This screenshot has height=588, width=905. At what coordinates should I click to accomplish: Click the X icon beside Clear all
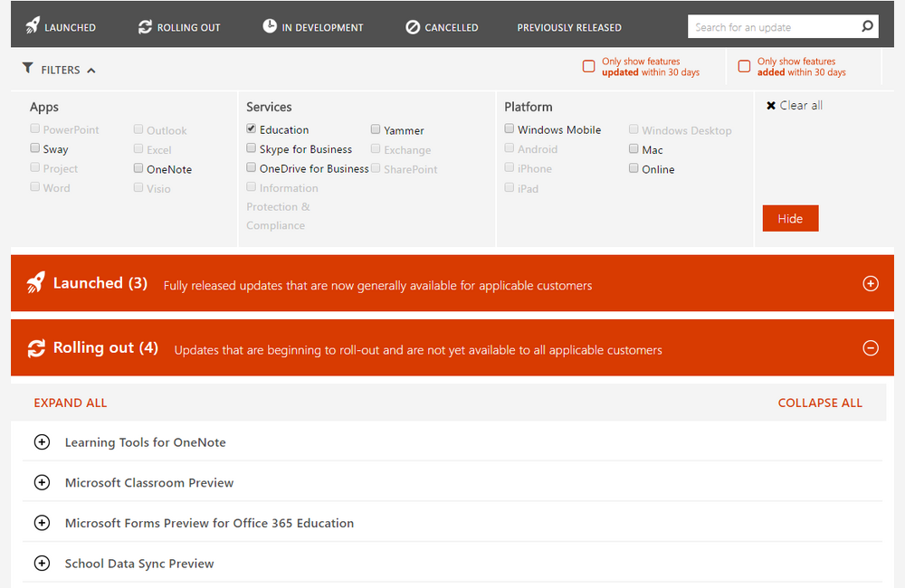click(x=770, y=106)
